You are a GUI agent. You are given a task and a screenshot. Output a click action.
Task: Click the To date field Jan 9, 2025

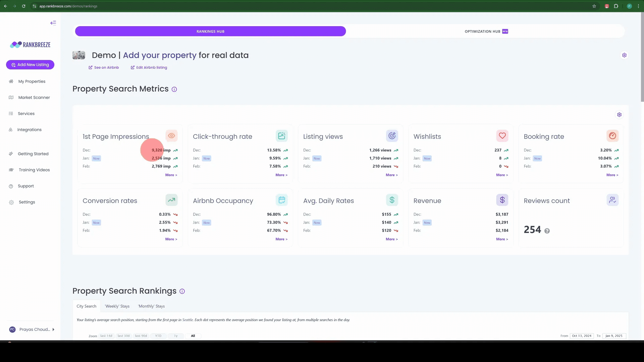tap(614, 336)
